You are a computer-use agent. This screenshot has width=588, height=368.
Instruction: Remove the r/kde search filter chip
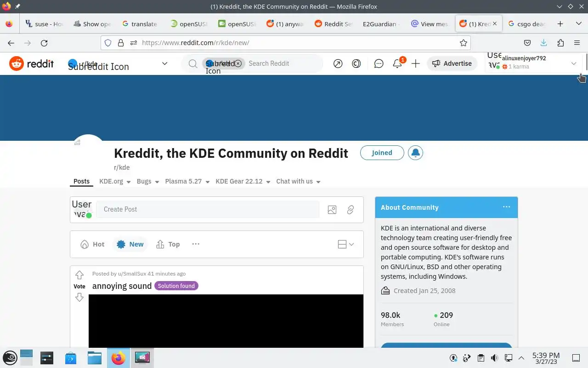pyautogui.click(x=238, y=63)
